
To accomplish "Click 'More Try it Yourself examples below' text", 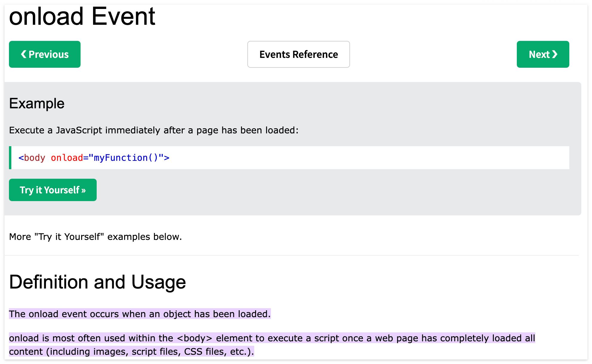I will tap(95, 237).
